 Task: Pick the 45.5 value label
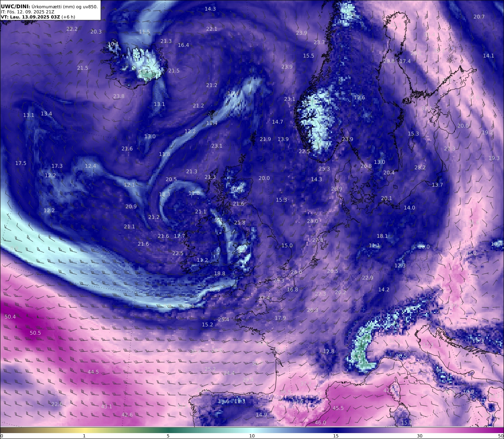pyautogui.click(x=338, y=408)
